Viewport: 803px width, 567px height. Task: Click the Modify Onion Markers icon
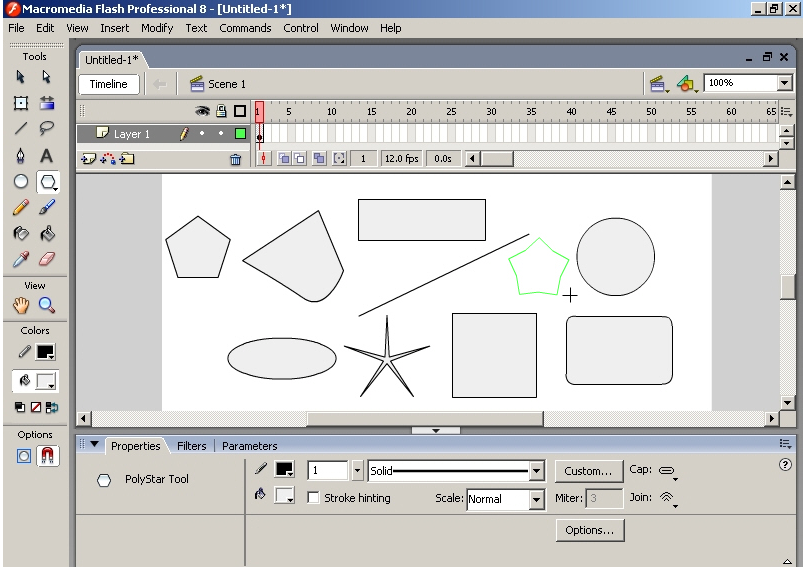[x=339, y=159]
